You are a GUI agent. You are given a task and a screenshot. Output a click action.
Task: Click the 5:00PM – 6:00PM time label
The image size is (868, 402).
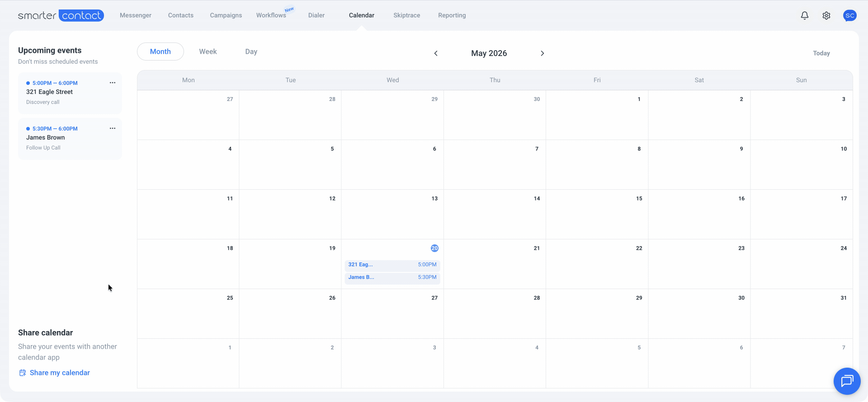point(55,83)
